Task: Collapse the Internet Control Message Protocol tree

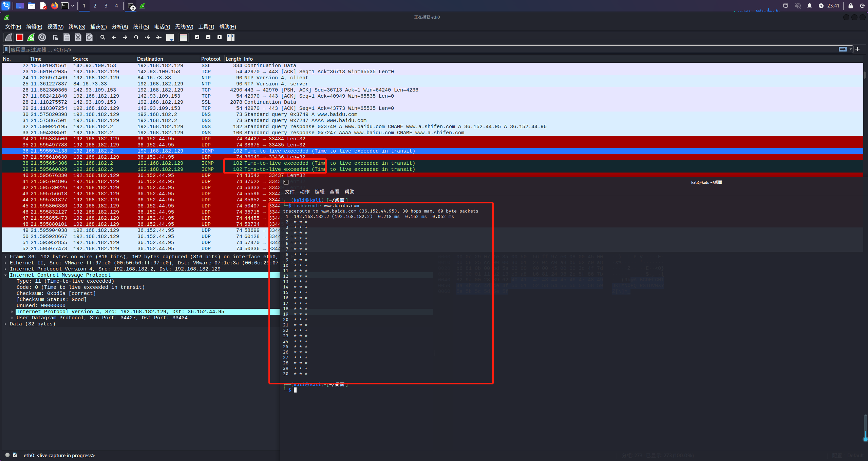Action: [x=6, y=275]
